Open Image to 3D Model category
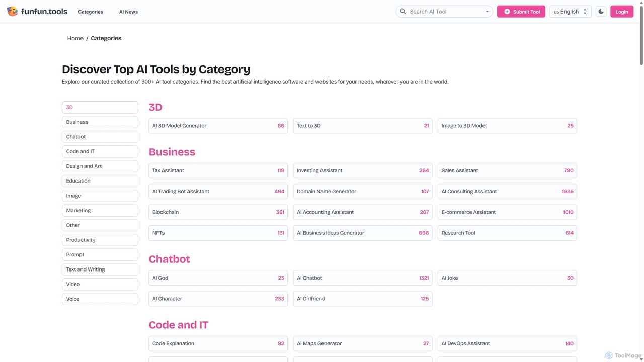 tap(507, 126)
